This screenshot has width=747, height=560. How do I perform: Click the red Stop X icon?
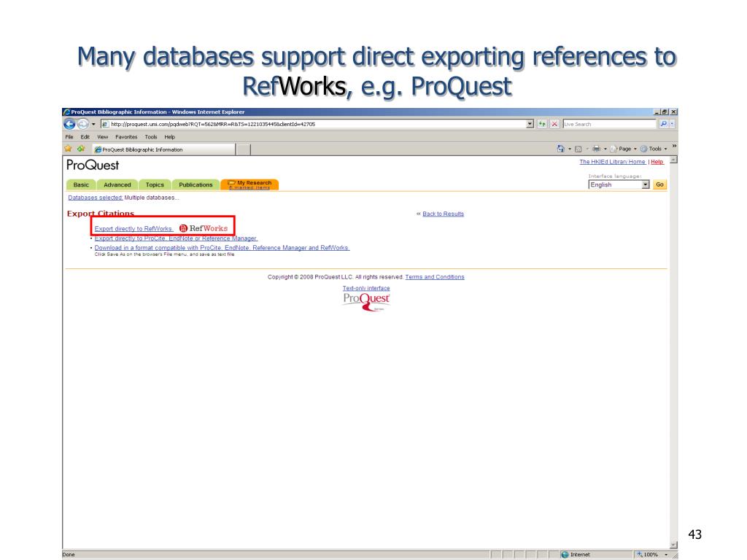click(554, 124)
